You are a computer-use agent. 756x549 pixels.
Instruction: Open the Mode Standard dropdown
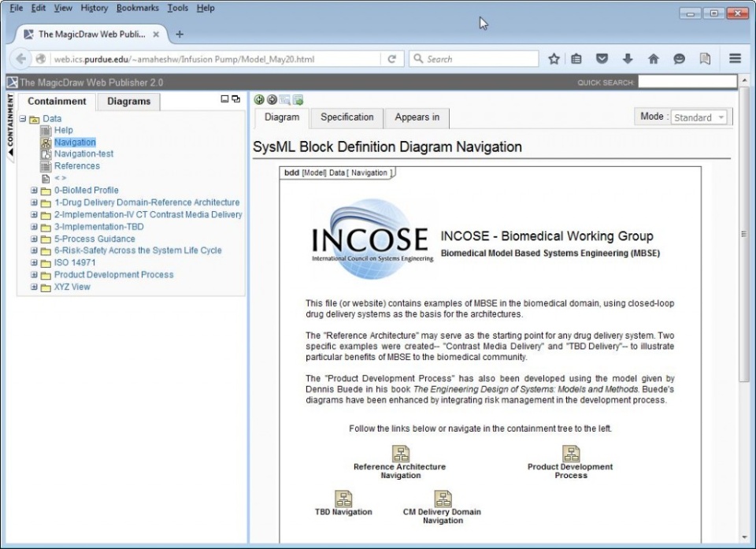point(699,117)
